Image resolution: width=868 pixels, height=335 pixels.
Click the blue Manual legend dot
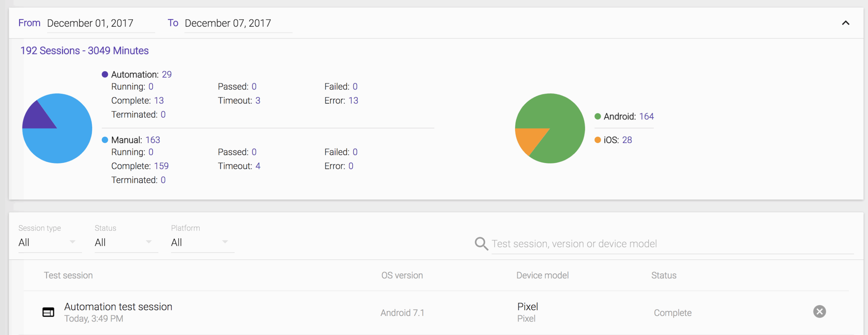(x=105, y=140)
